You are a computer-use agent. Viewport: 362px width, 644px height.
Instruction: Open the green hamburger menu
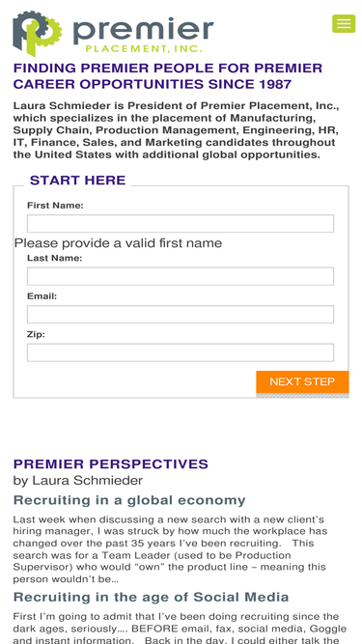(x=344, y=23)
